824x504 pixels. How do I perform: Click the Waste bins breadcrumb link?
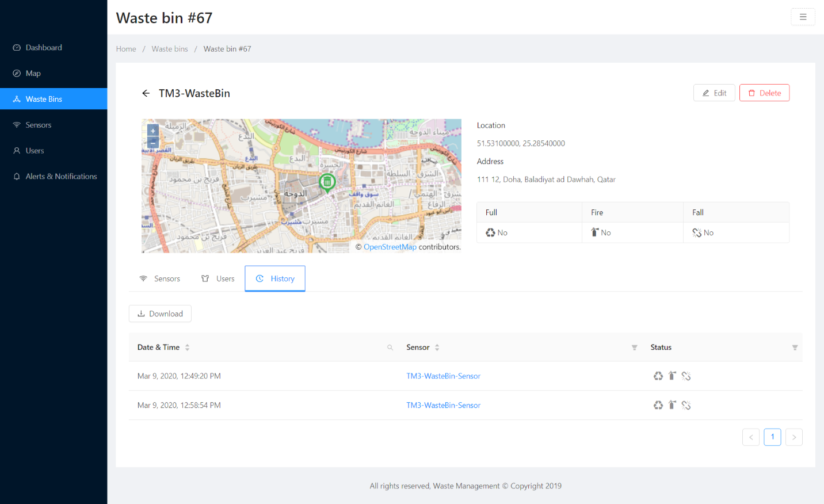pos(170,49)
